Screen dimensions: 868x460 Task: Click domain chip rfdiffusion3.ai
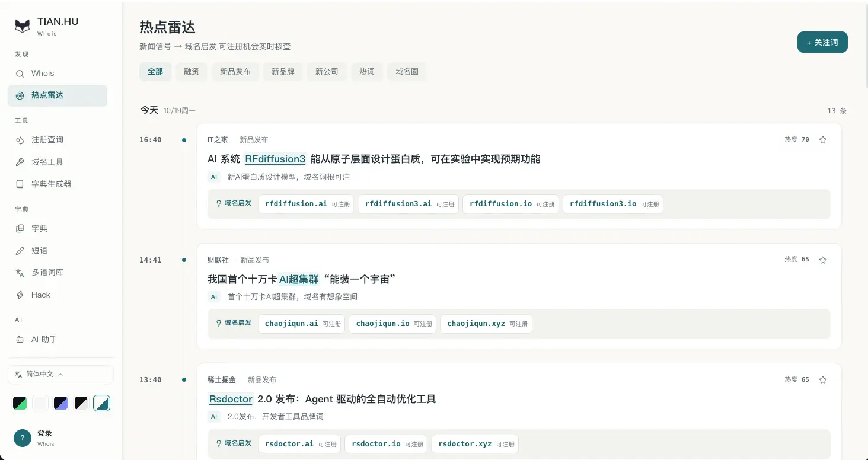click(x=409, y=204)
